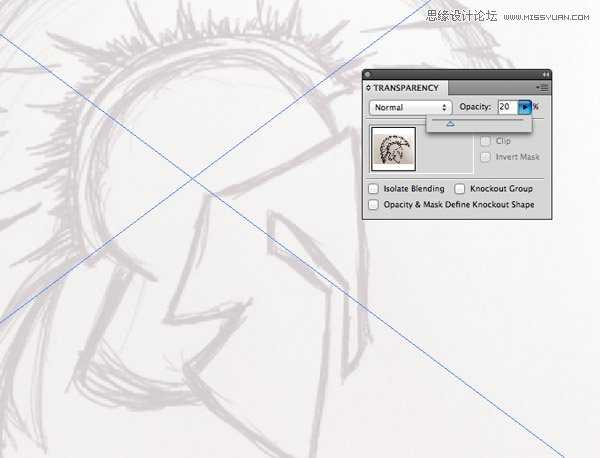Image resolution: width=600 pixels, height=458 pixels.
Task: Enable Knockout Group checkbox
Action: (x=460, y=189)
